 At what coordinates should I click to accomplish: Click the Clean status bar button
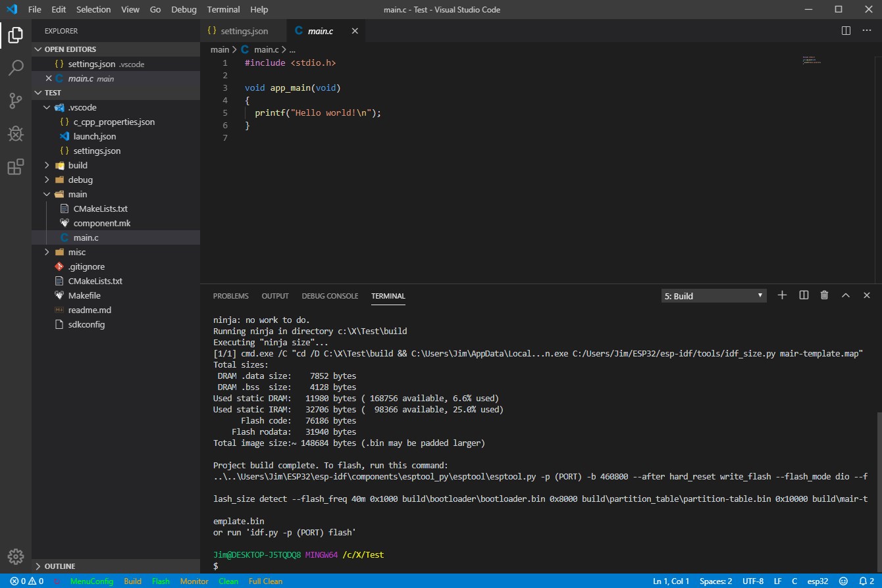228,581
